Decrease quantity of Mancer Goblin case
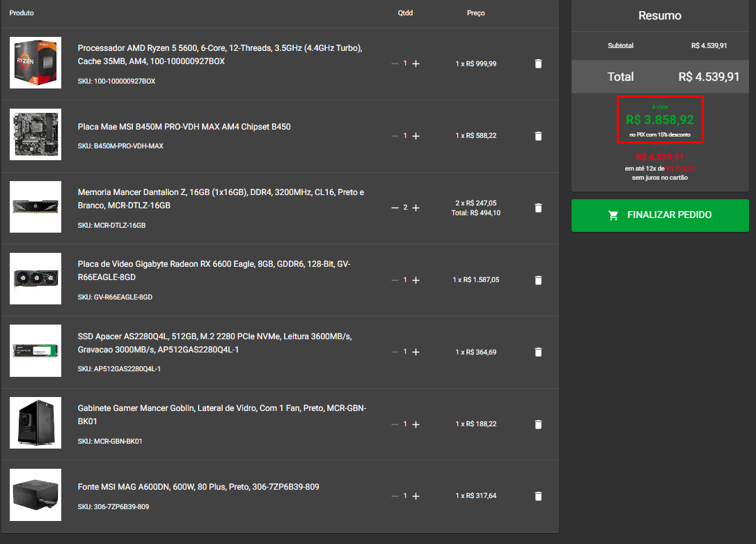Screen dimensions: 756x544 click(395, 424)
